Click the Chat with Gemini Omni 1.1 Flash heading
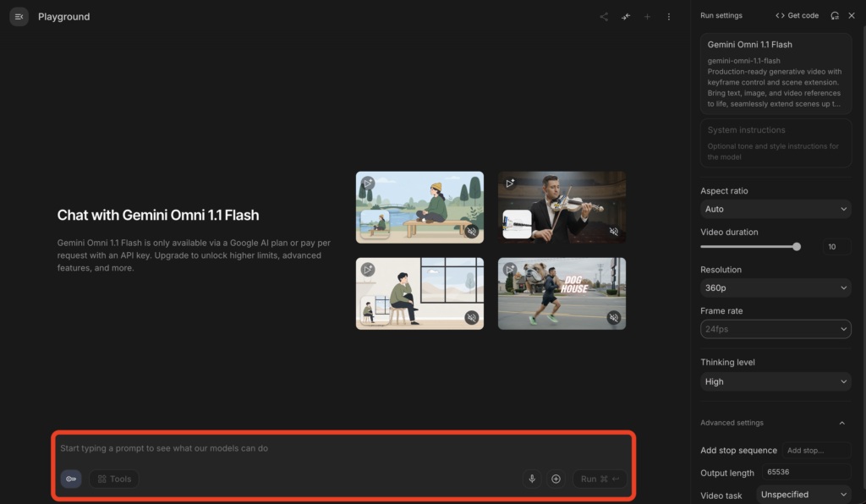 pos(158,216)
